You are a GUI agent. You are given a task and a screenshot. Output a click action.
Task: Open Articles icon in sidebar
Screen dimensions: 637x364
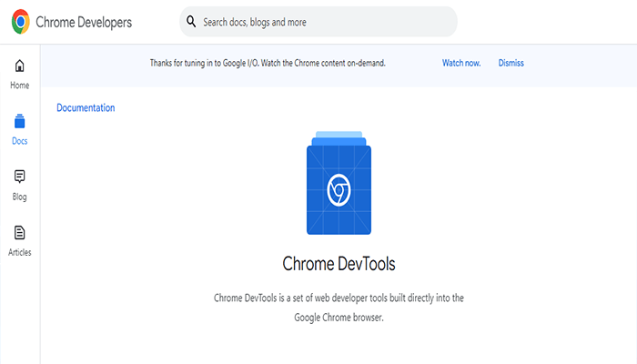19,232
